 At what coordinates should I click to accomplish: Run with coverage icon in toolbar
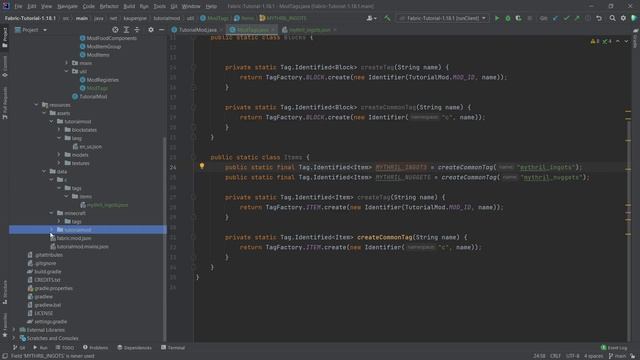[518, 18]
